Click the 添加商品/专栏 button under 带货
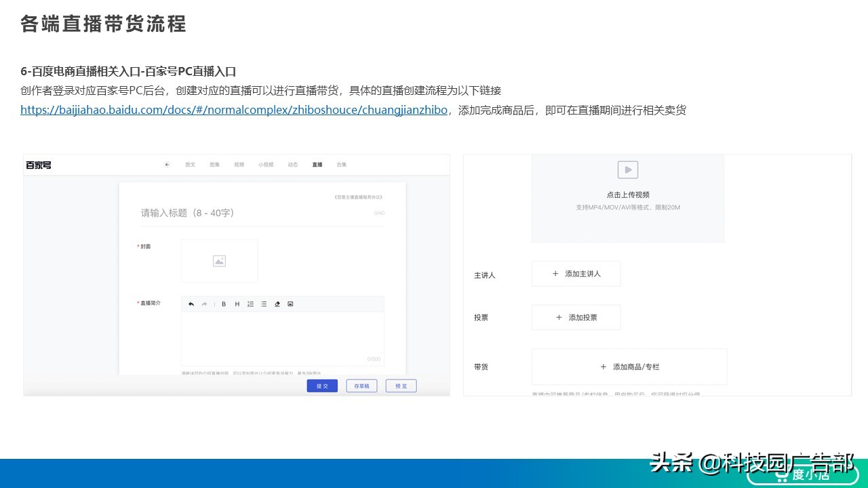The height and width of the screenshot is (488, 868). (629, 366)
